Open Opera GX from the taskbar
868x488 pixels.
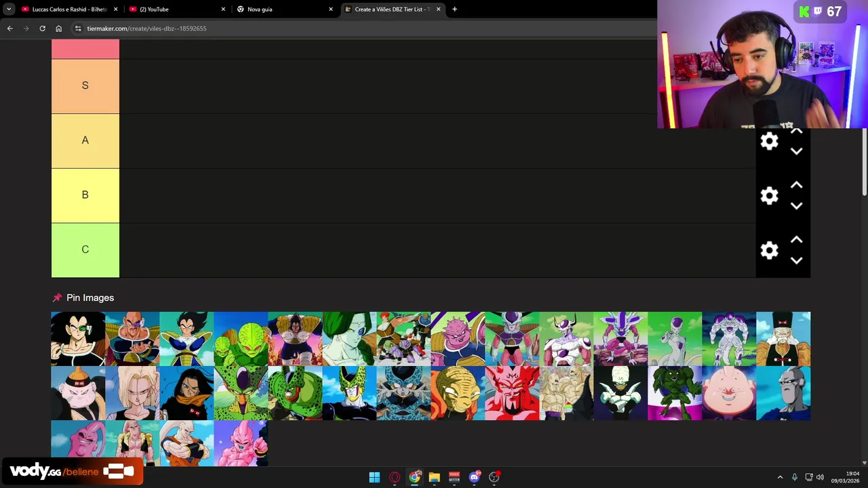tap(395, 477)
